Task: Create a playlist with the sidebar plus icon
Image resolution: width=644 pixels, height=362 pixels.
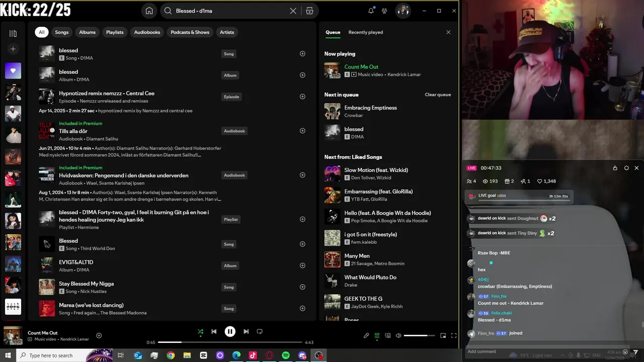Action: (13, 49)
